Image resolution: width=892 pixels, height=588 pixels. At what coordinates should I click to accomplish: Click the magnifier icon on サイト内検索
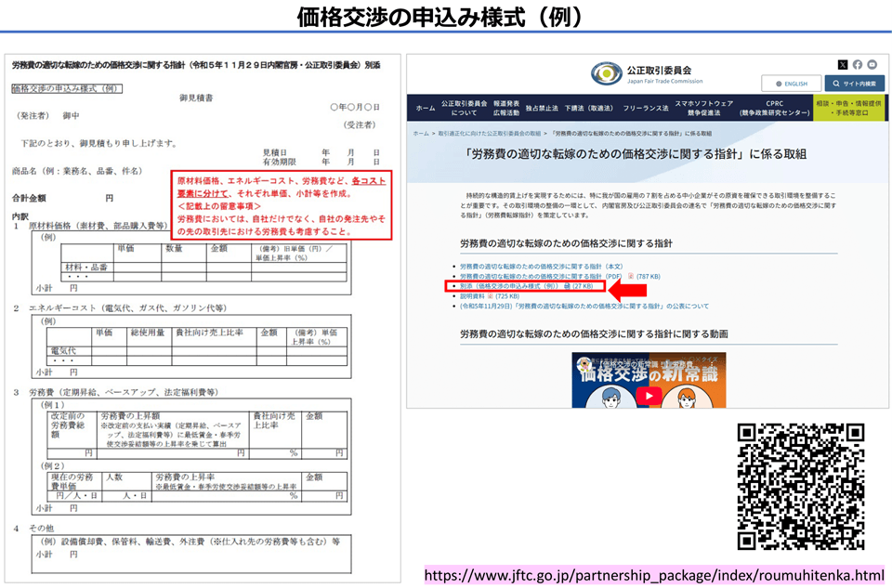click(x=835, y=83)
